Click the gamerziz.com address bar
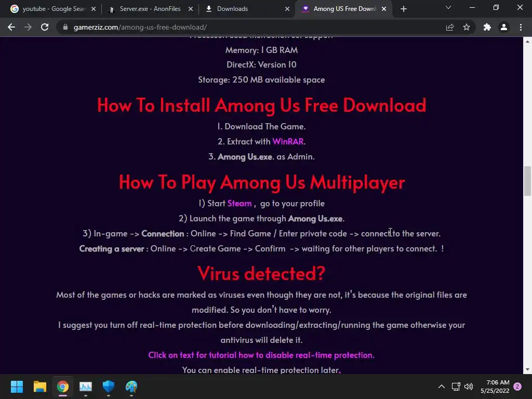This screenshot has width=532, height=399. [x=251, y=27]
